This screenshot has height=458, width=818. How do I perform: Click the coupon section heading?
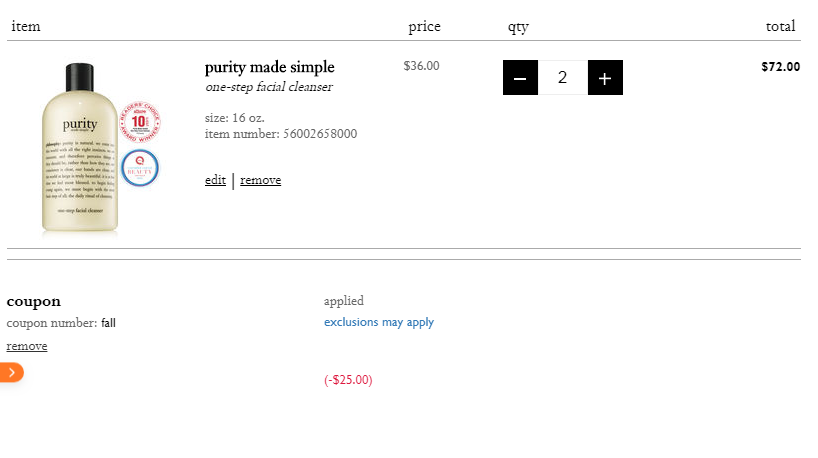[x=33, y=302]
